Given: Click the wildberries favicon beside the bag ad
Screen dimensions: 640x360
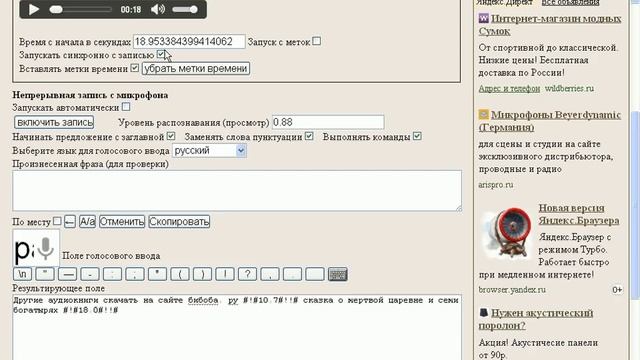Looking at the screenshot, I should coord(484,18).
